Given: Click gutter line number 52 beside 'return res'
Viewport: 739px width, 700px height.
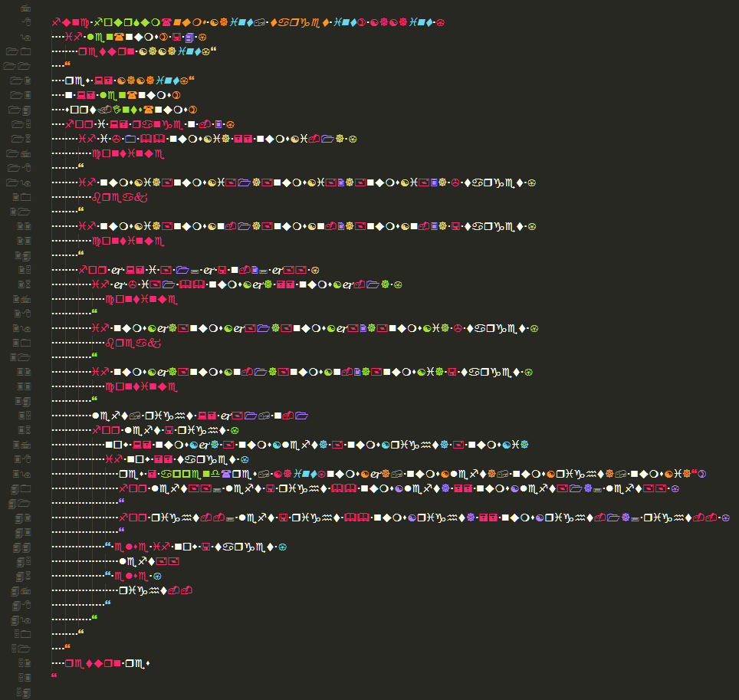Looking at the screenshot, I should coord(25,663).
